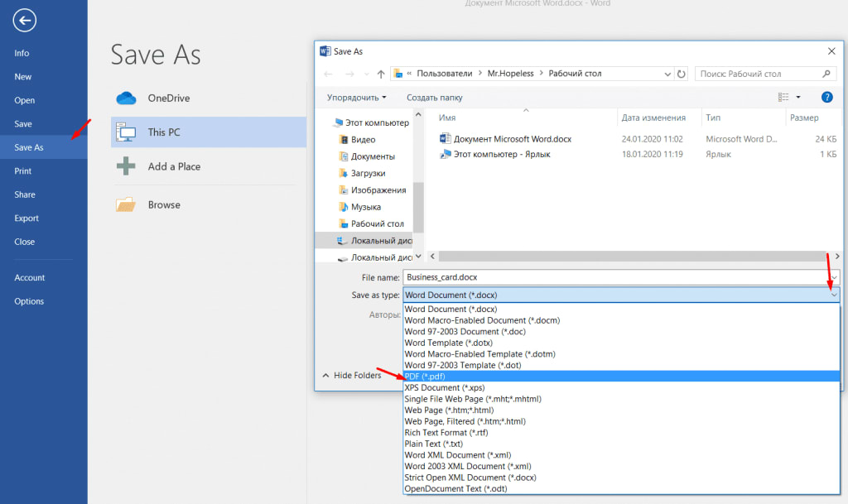Screen dimensions: 848x504
Task: Open the Export backstage tab
Action: pyautogui.click(x=26, y=218)
